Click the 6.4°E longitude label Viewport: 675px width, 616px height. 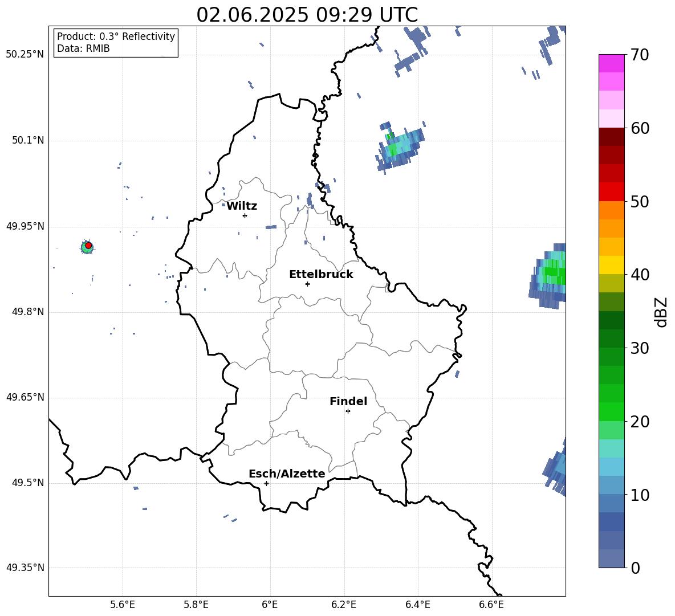click(x=417, y=605)
